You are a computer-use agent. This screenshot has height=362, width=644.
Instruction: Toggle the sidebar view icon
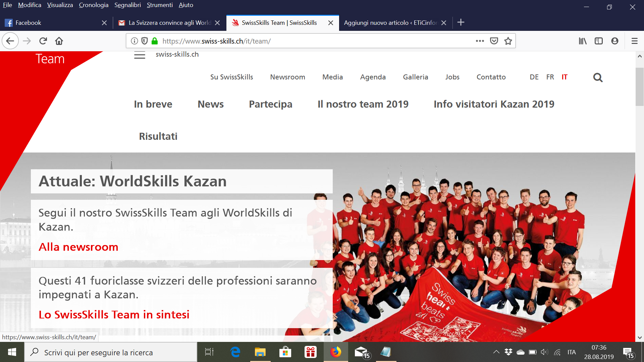pos(599,41)
